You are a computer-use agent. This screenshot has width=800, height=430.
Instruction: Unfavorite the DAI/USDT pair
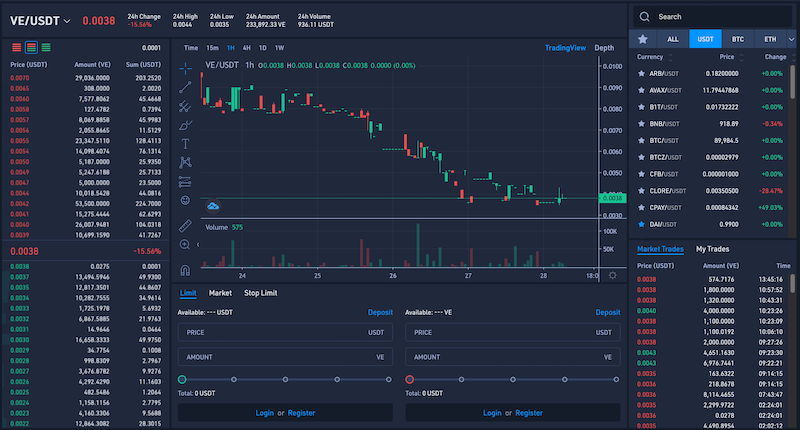coord(641,224)
